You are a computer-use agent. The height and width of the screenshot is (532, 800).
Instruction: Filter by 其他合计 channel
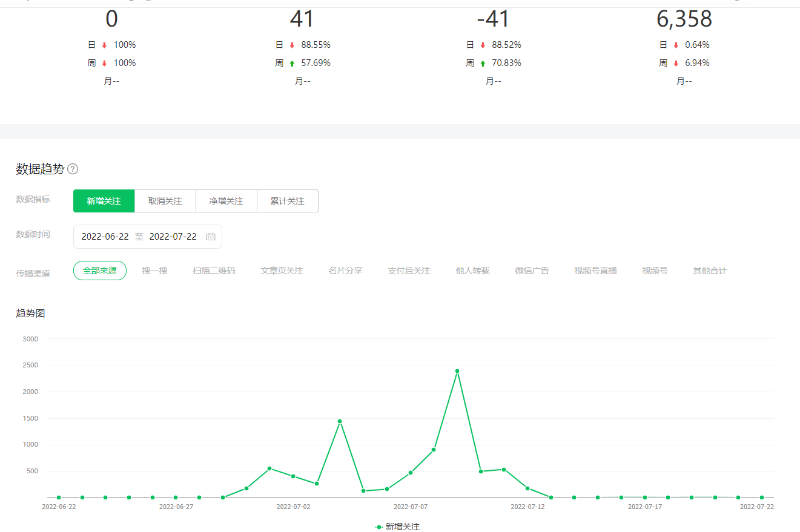point(710,271)
